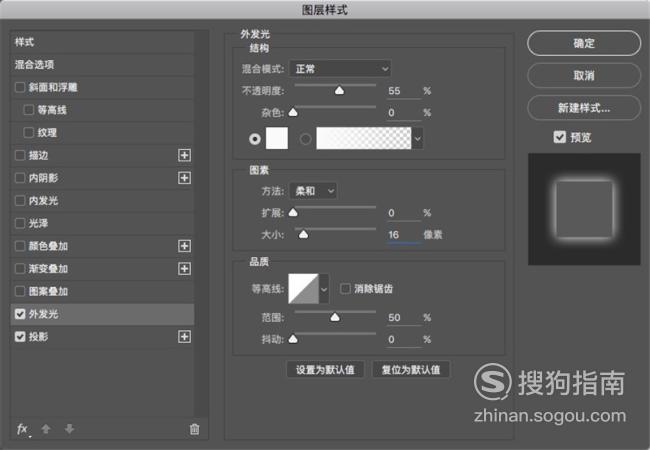Add another 颜色叠加 effect with its plus icon
The image size is (650, 450).
click(x=184, y=246)
